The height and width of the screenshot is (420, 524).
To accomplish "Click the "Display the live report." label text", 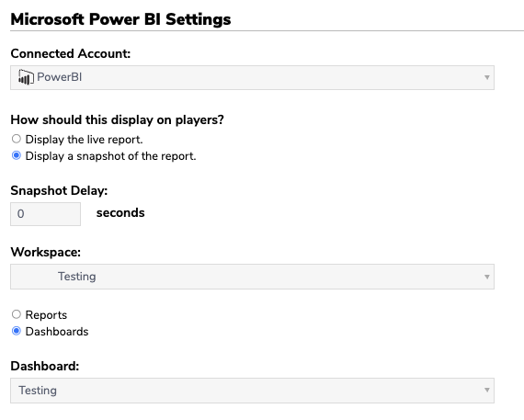I will (x=85, y=140).
